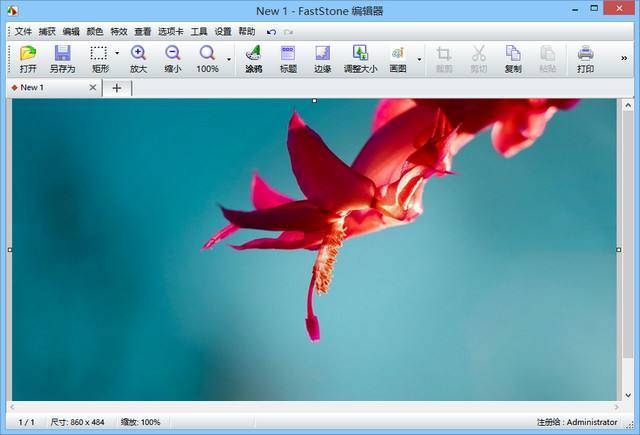
Task: Click the 标题 (Caption) icon
Action: 288,59
